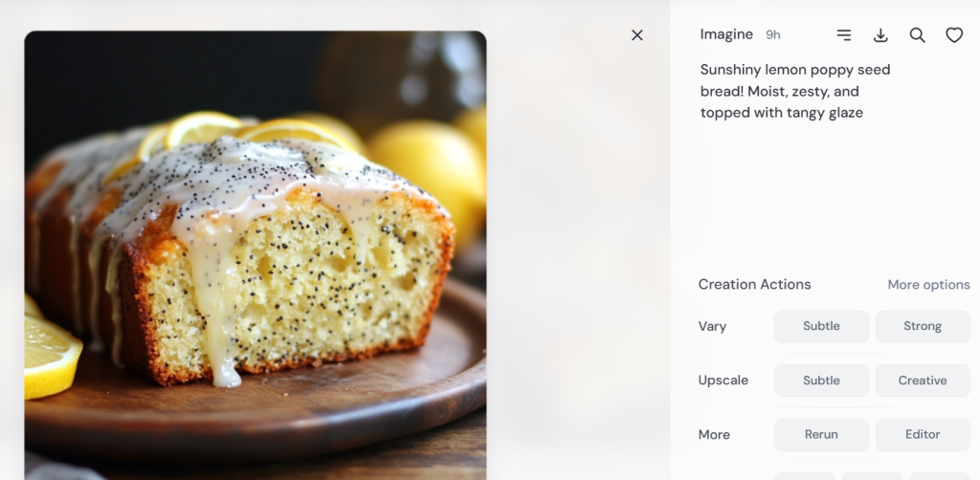Click the magnifying glass search icon
This screenshot has width=980, height=480.
[x=917, y=35]
